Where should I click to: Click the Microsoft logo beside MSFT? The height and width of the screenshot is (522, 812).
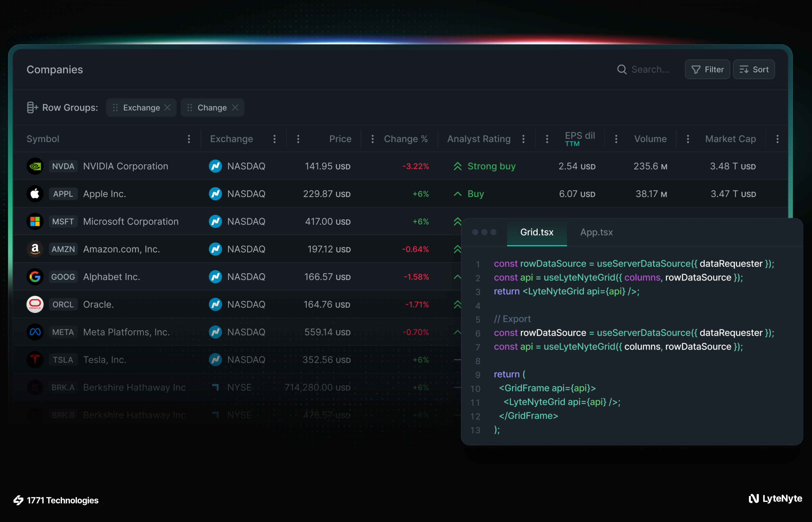(x=35, y=221)
